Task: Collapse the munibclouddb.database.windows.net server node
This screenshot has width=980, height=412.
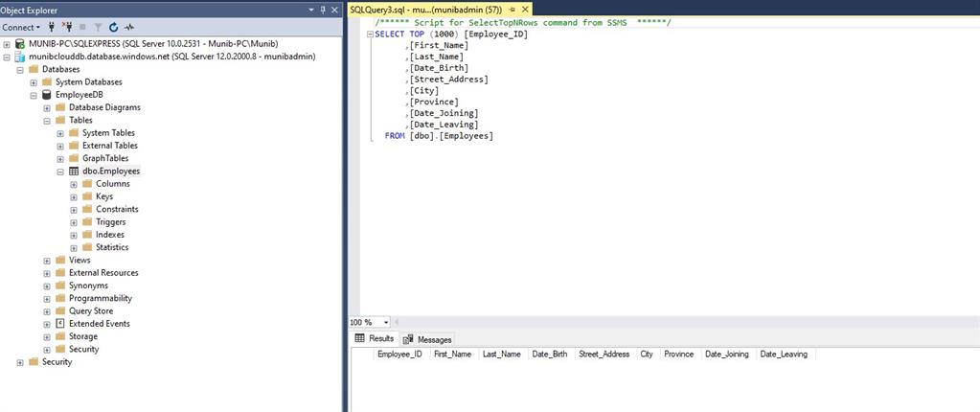Action: [x=7, y=57]
